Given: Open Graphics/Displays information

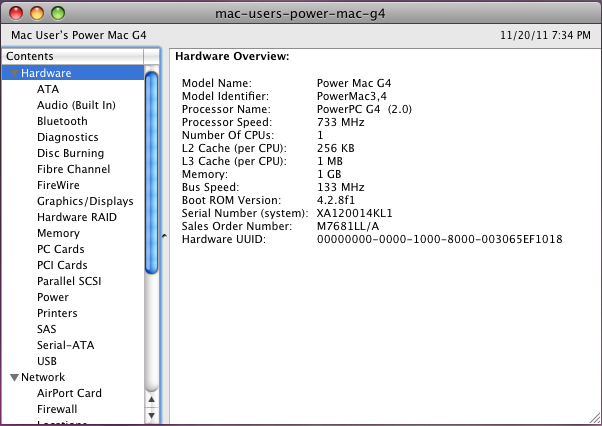Looking at the screenshot, I should [85, 201].
